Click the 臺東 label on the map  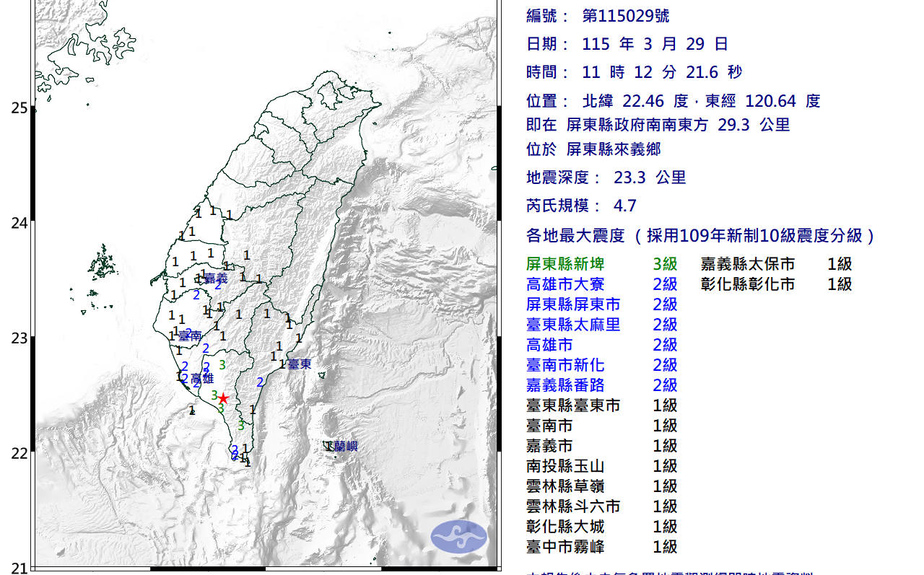click(x=300, y=364)
